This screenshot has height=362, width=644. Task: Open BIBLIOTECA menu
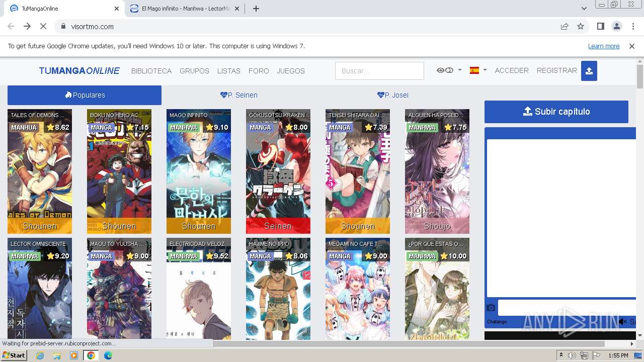[x=151, y=71]
